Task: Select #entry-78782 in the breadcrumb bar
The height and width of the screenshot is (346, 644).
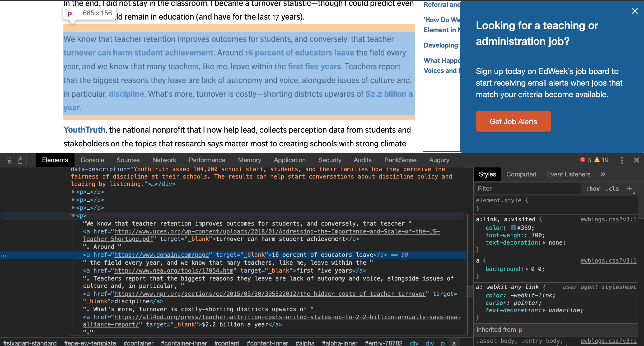Action: (x=383, y=343)
